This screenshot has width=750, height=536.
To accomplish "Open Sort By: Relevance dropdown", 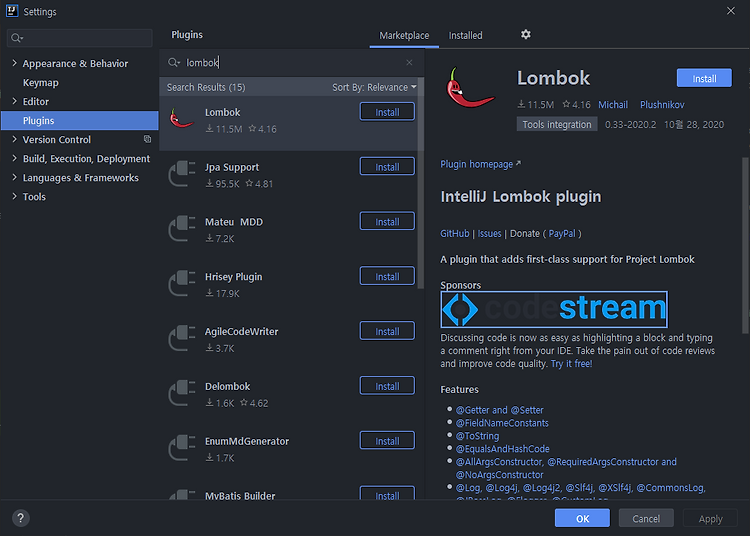I will [374, 88].
